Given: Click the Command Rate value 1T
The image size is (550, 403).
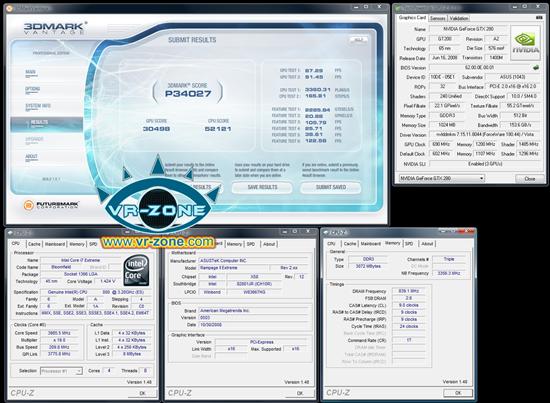Looking at the screenshot, I should pyautogui.click(x=409, y=340).
